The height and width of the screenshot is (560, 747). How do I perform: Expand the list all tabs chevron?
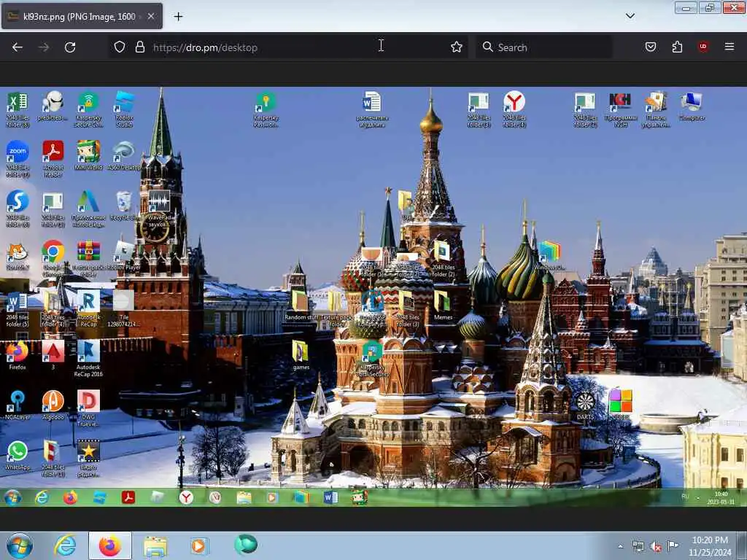pos(630,16)
